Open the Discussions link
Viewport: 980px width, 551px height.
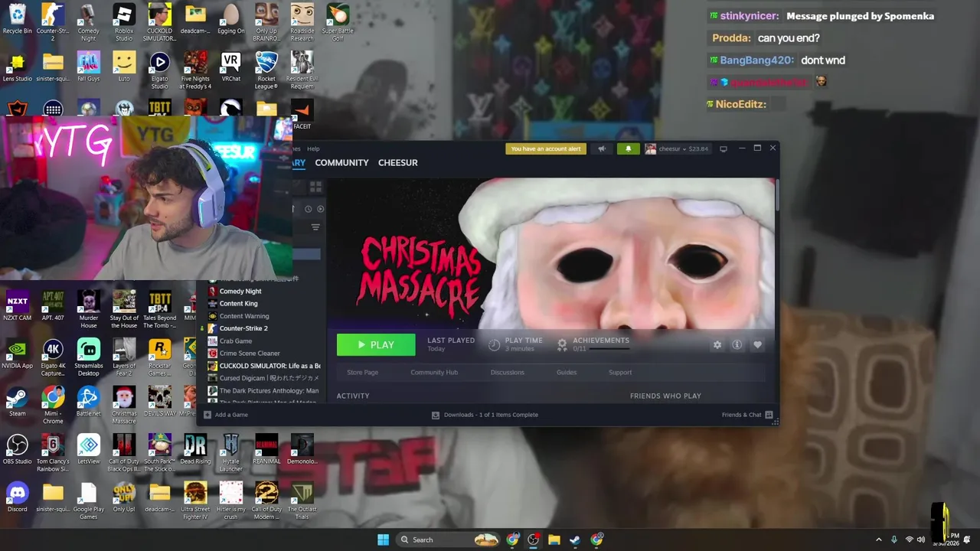click(x=508, y=373)
